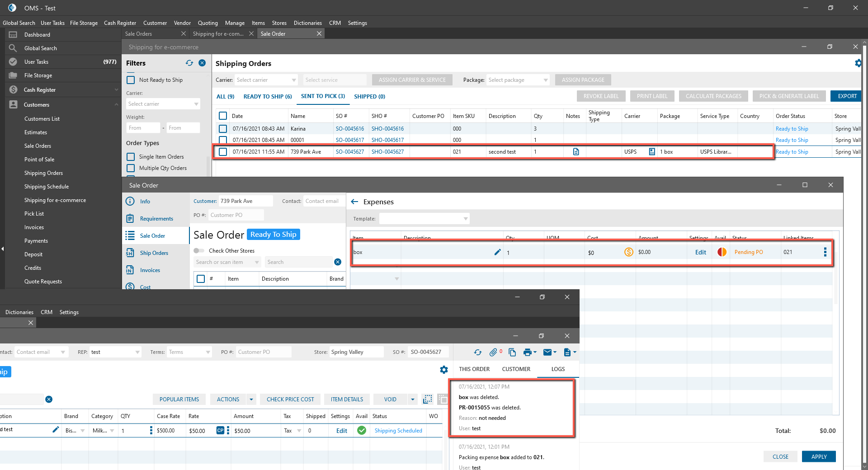Open attachments paperclip icon

coord(494,352)
